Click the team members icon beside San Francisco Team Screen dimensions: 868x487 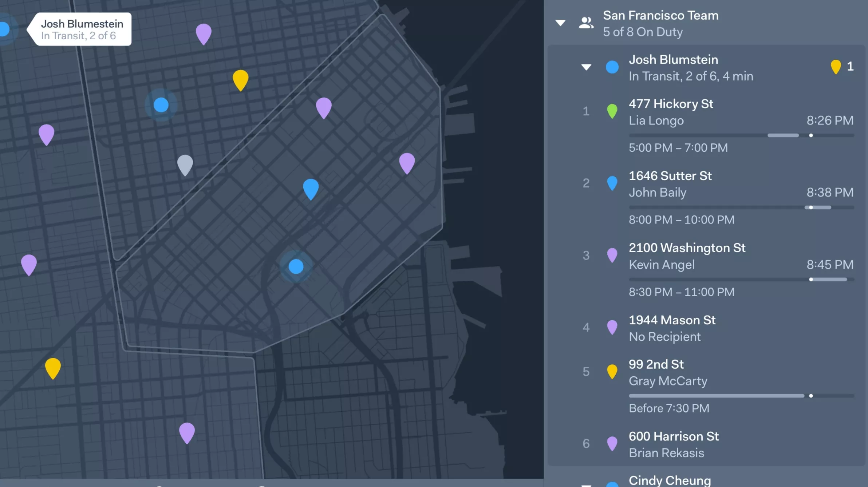[586, 23]
